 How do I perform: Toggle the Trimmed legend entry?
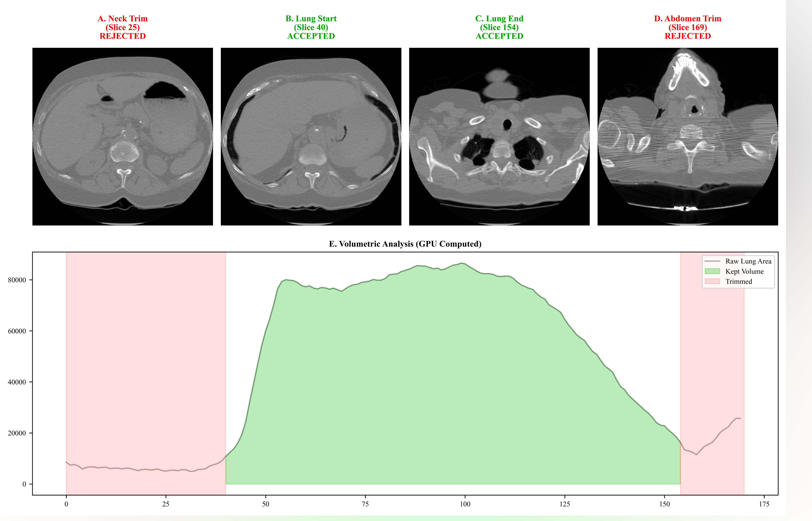click(x=738, y=281)
